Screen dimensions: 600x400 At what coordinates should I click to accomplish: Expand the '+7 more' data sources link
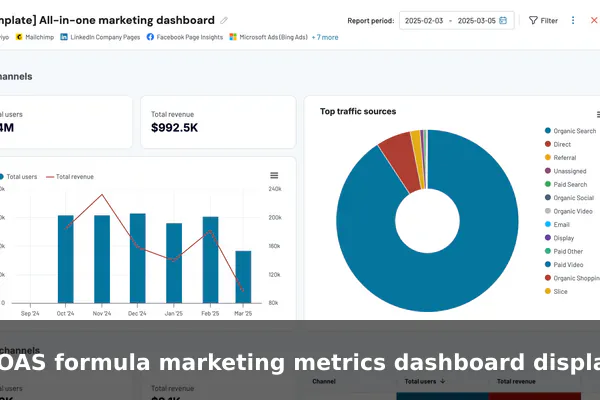tap(325, 37)
